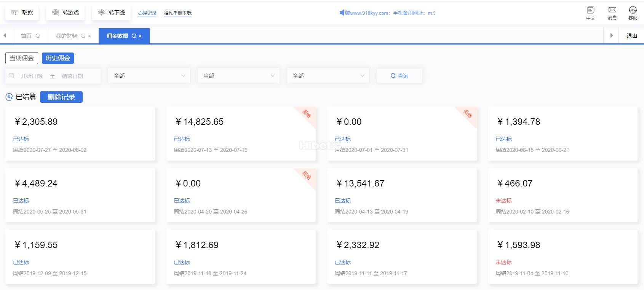
Task: Refresh the 首页 tab using its reload icon
Action: (x=38, y=36)
